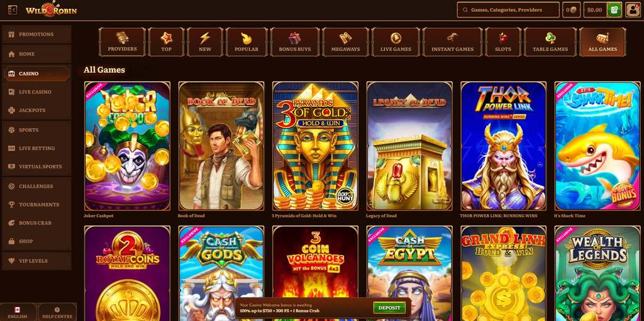Open the Megaways category
Image resolution: width=644 pixels, height=321 pixels.
pyautogui.click(x=345, y=42)
